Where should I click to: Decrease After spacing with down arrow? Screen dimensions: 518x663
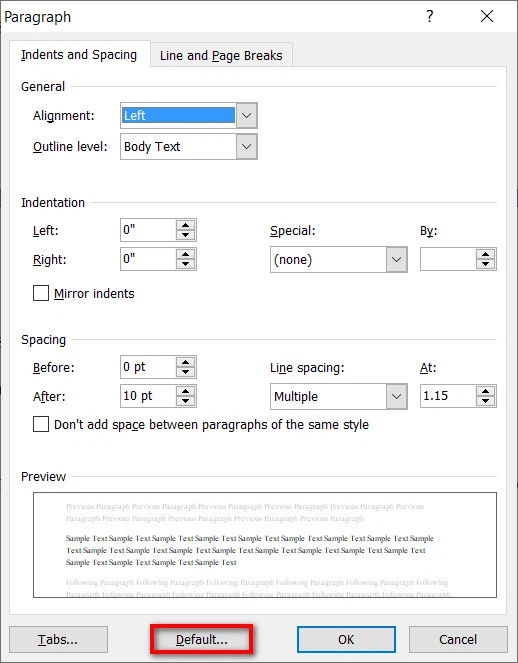[x=186, y=401]
